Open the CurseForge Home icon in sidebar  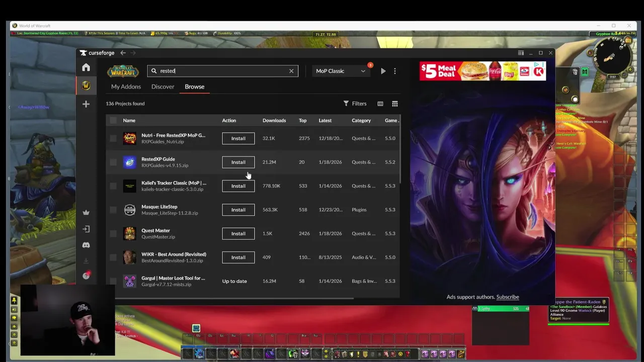86,67
